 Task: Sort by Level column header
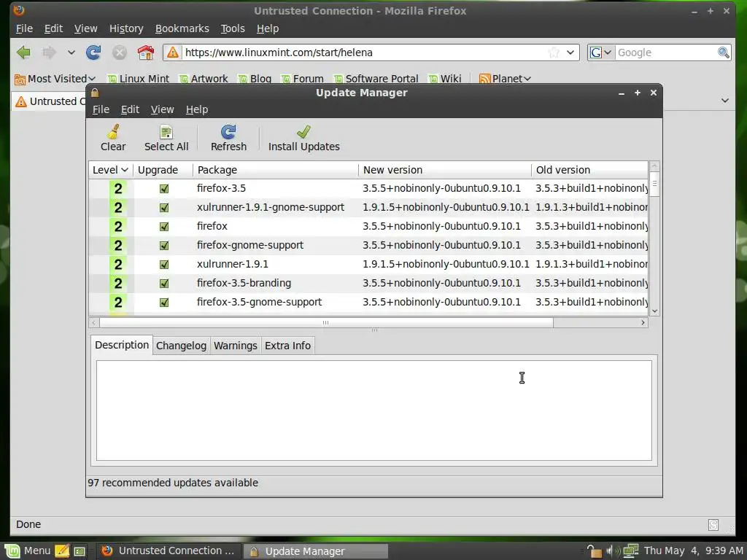(x=111, y=170)
